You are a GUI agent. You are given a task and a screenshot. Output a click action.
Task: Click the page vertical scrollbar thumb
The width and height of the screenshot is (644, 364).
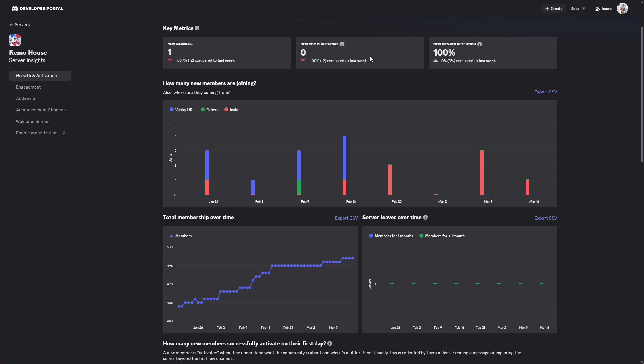[x=642, y=95]
